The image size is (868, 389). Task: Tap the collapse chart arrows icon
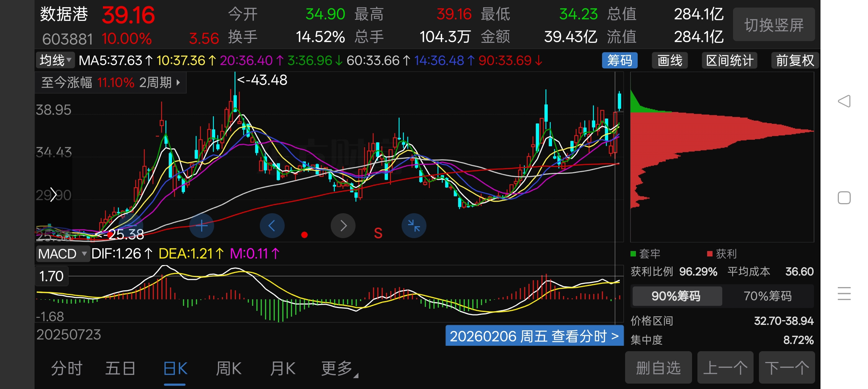click(x=414, y=226)
